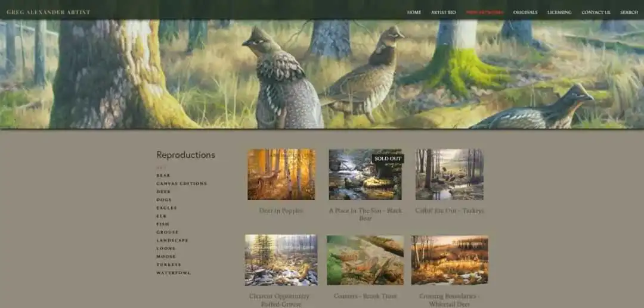The image size is (644, 308).
Task: Show the Dogs category
Action: [164, 200]
